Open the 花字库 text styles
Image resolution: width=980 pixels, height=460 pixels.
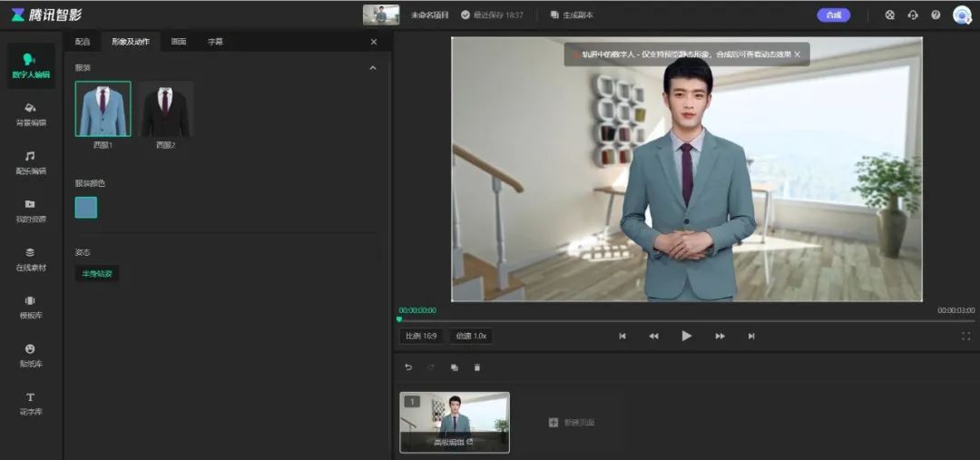(x=30, y=403)
